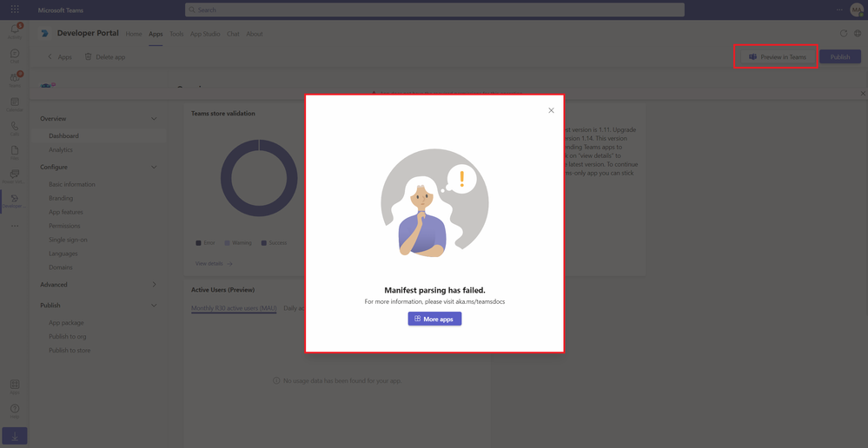Open Settings and more ellipsis in title bar
868x448 pixels.
(x=840, y=10)
